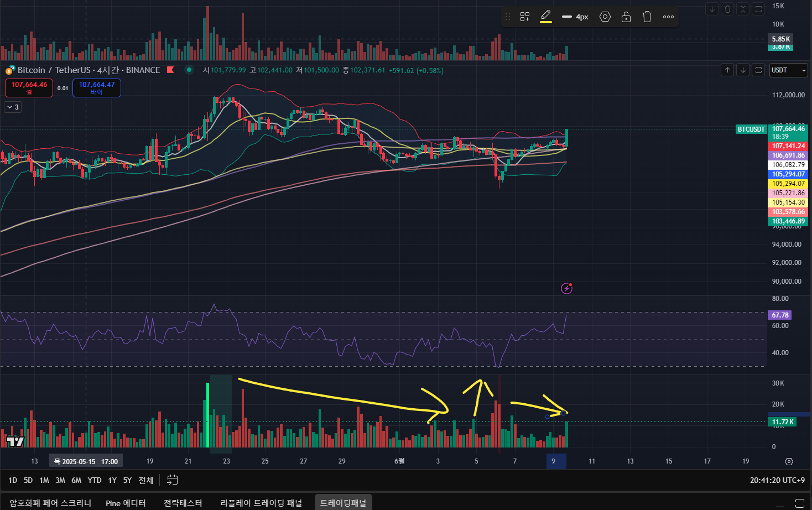The image size is (812, 510).
Task: Select the 5Y time range
Action: coord(127,480)
